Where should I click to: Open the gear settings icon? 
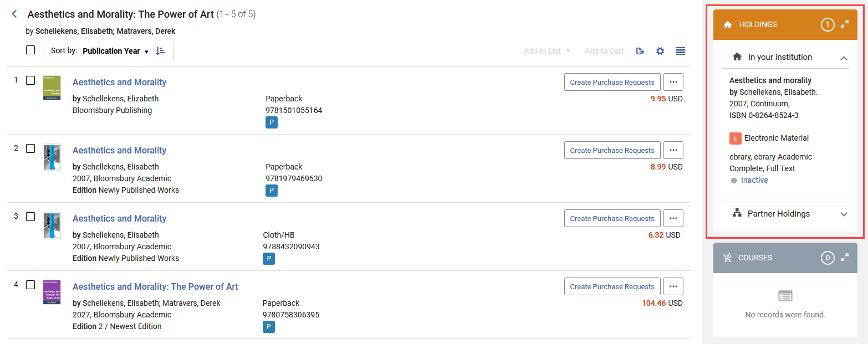[660, 51]
